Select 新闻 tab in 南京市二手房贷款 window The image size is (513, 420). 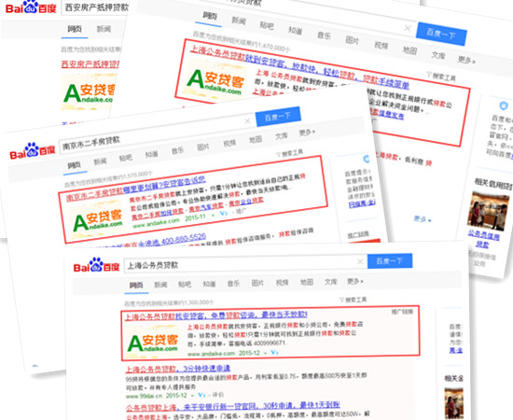pyautogui.click(x=100, y=161)
